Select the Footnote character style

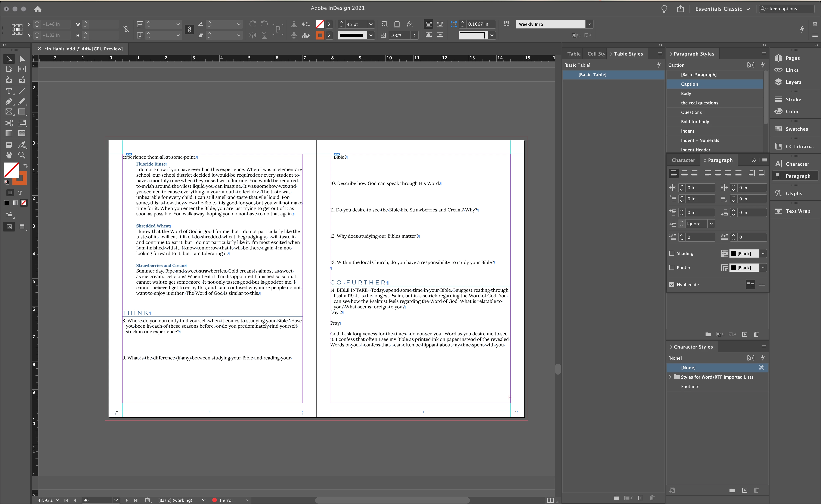tap(690, 386)
